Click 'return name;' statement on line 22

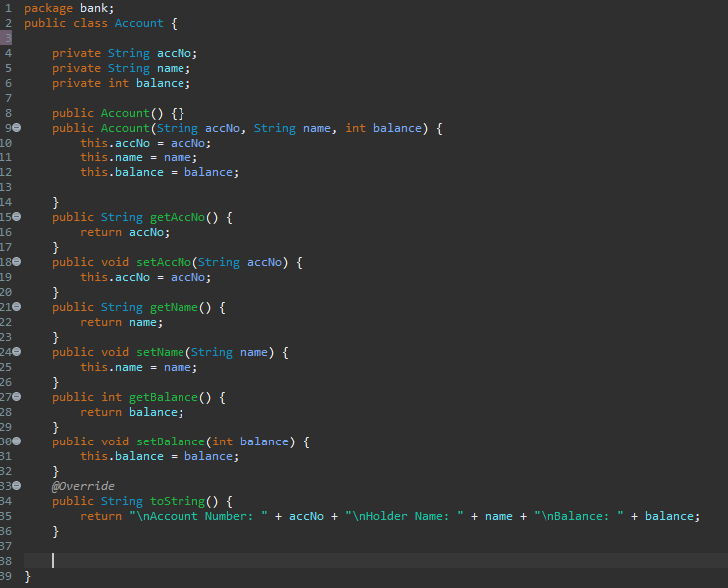pos(122,322)
